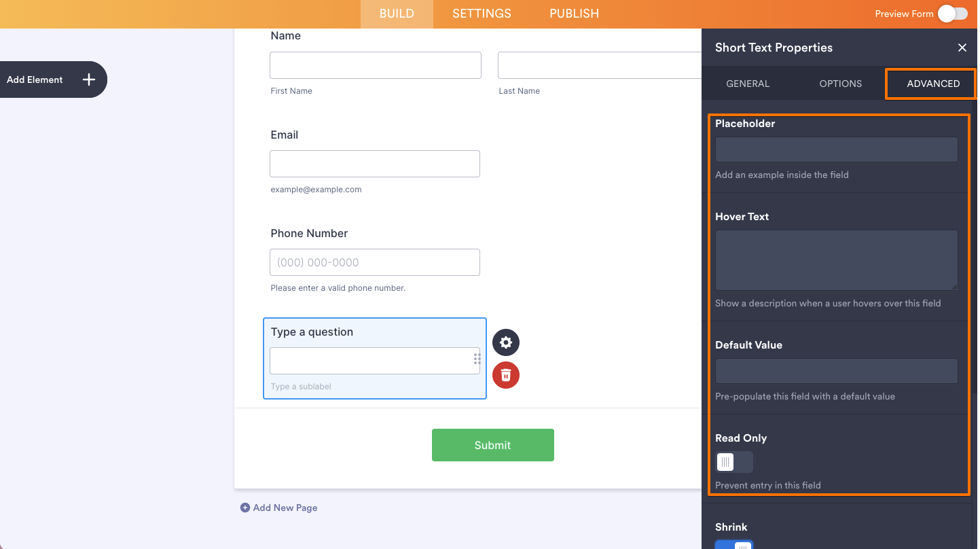The height and width of the screenshot is (549, 980).
Task: Select the ADVANCED properties tab
Action: point(933,84)
